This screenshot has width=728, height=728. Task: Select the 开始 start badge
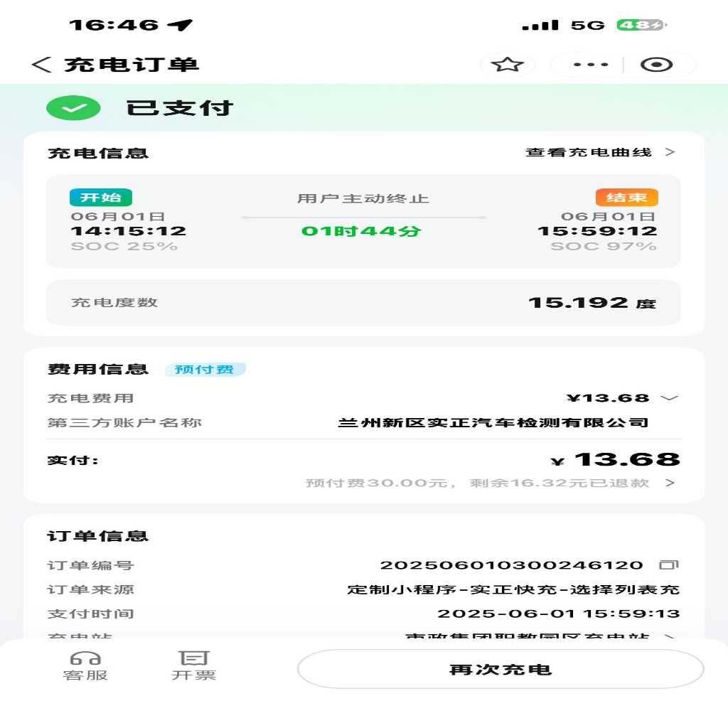click(x=101, y=198)
